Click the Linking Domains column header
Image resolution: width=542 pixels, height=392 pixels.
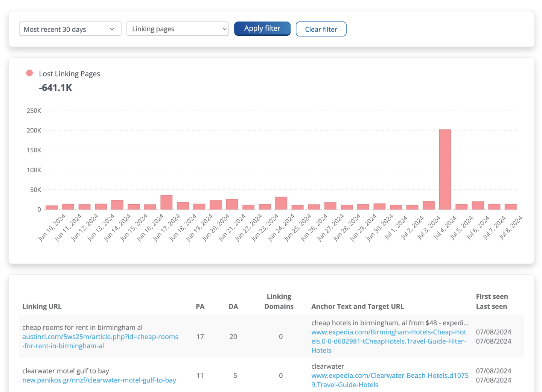tap(279, 301)
